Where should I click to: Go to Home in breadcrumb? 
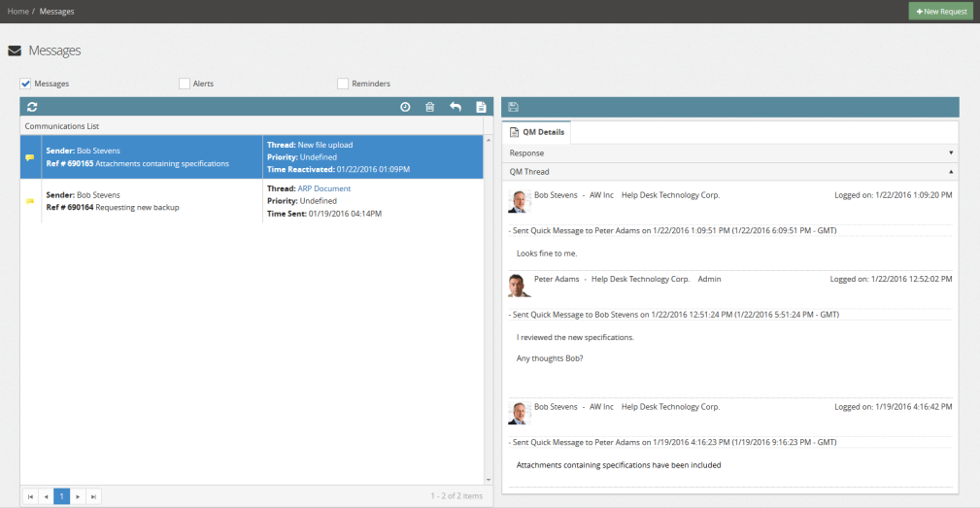pyautogui.click(x=17, y=12)
